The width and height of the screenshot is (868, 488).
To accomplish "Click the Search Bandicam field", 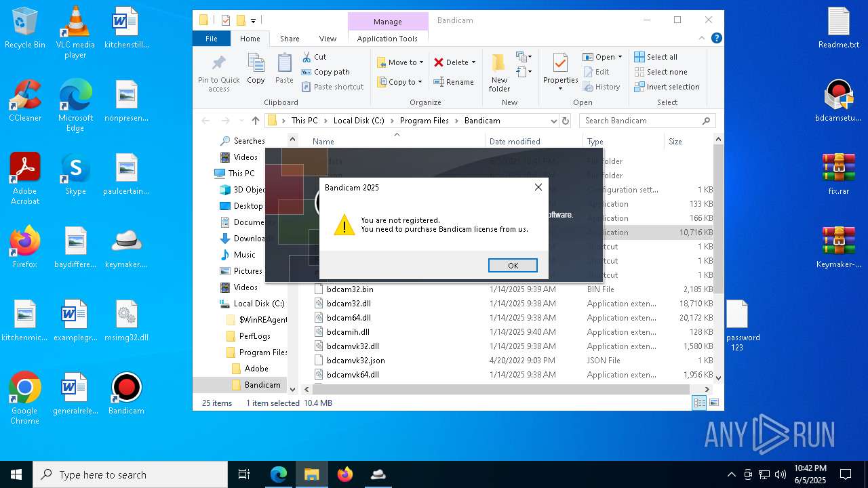I will [x=647, y=121].
